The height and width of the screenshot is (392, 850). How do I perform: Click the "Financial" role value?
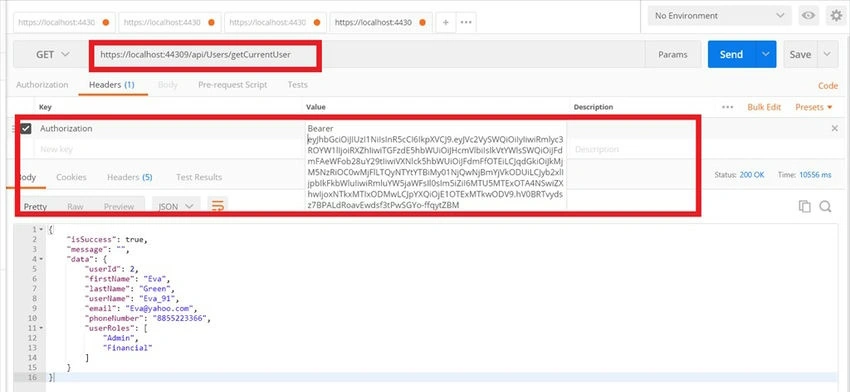tap(127, 348)
